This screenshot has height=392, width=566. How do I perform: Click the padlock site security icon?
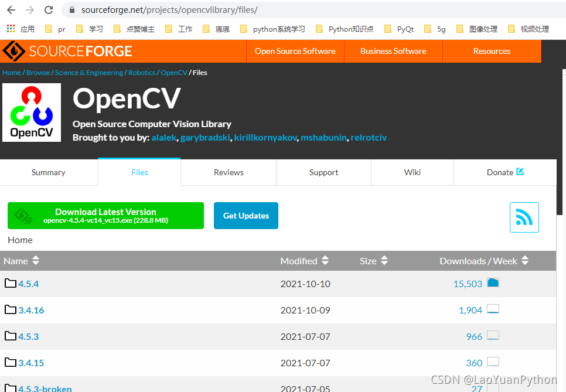click(72, 10)
